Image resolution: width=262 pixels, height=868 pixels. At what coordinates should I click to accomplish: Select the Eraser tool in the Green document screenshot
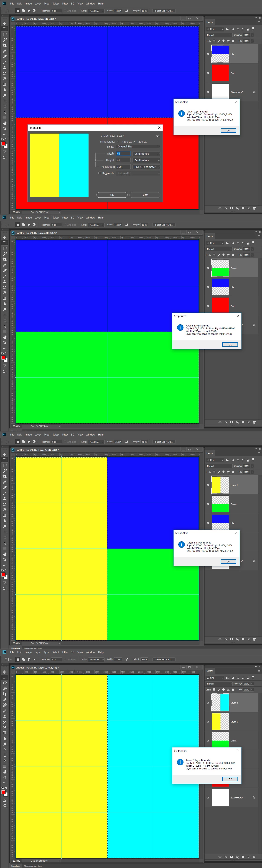[x=5, y=293]
